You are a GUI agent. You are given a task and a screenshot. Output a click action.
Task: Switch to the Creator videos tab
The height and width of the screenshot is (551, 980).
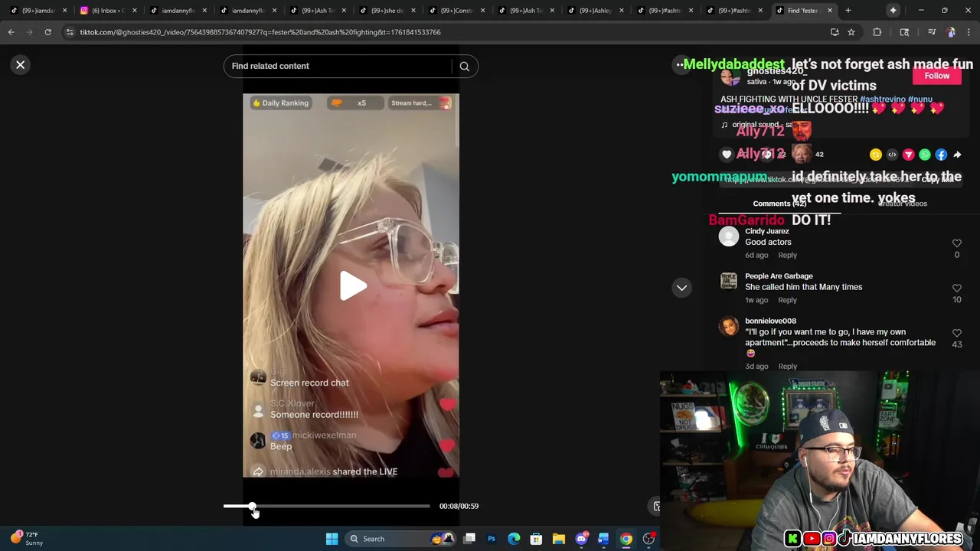pos(902,204)
